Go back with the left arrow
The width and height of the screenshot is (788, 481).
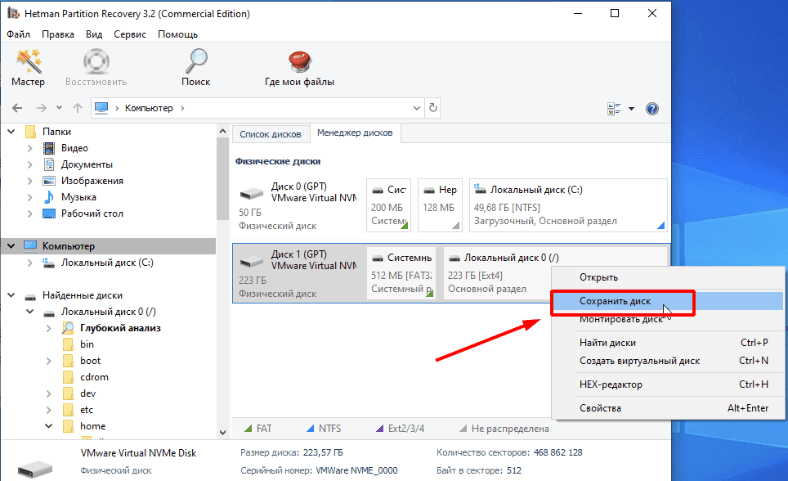point(17,108)
